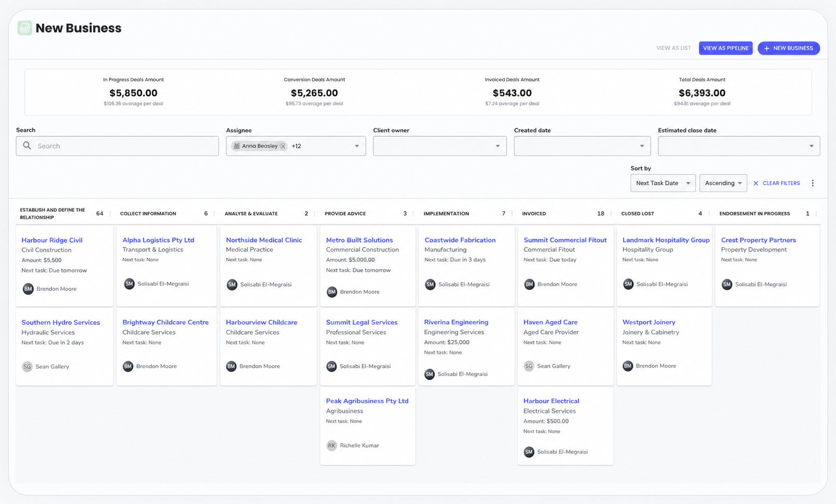Click SM avatar on Crest Property Partners card
Image resolution: width=836 pixels, height=504 pixels.
pyautogui.click(x=727, y=284)
